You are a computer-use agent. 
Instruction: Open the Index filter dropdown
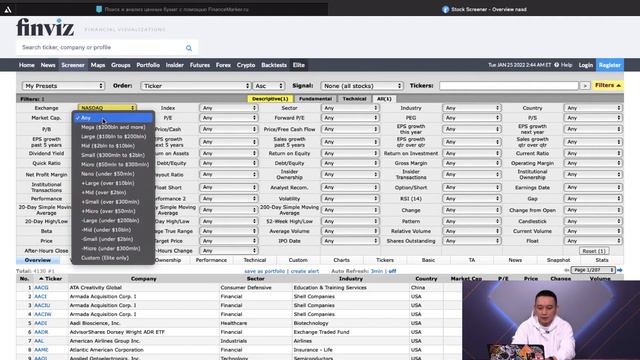click(229, 108)
